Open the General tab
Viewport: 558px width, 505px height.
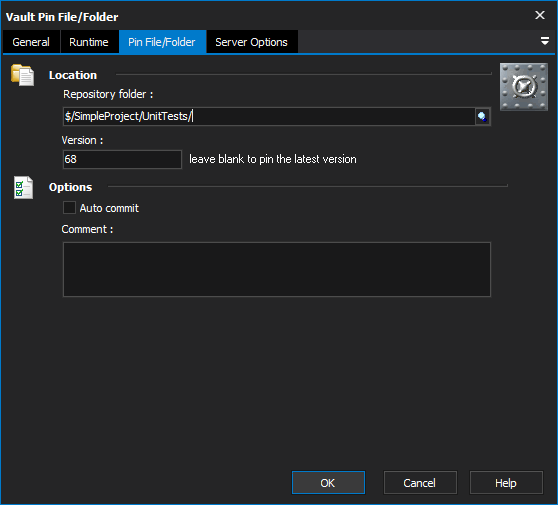point(31,42)
